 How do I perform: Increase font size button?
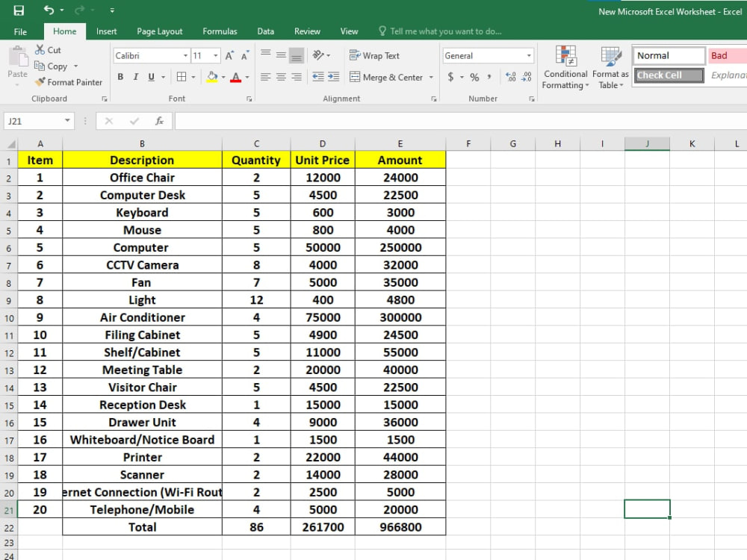point(229,56)
